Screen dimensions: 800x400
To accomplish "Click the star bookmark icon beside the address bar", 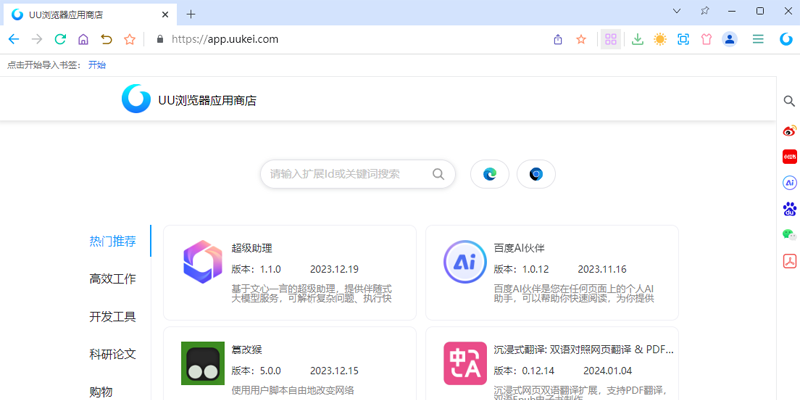I will click(x=130, y=39).
